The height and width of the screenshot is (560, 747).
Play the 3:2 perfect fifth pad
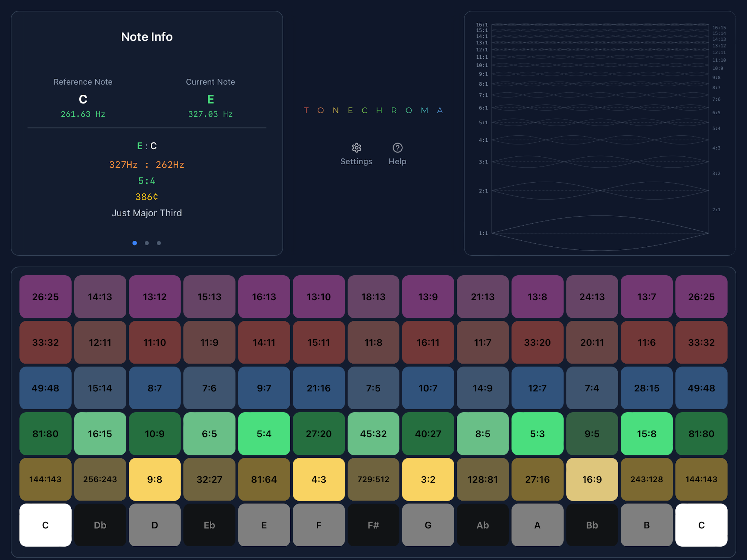pos(428,479)
